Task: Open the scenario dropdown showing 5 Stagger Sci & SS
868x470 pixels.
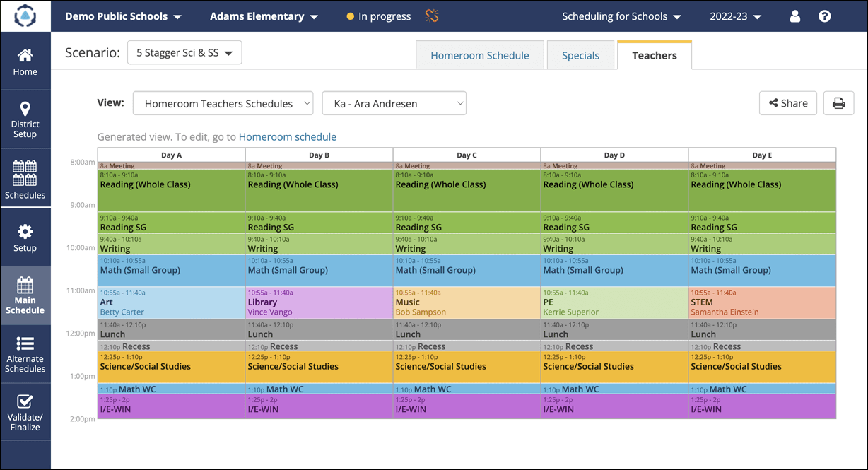Action: (x=184, y=52)
